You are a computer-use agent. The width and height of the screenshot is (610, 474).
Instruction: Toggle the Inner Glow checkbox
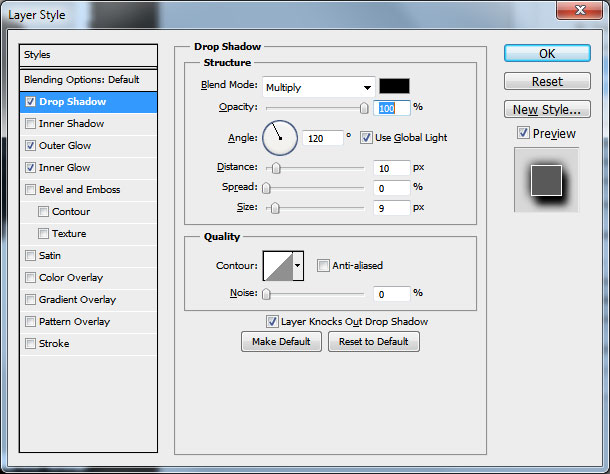tap(30, 168)
